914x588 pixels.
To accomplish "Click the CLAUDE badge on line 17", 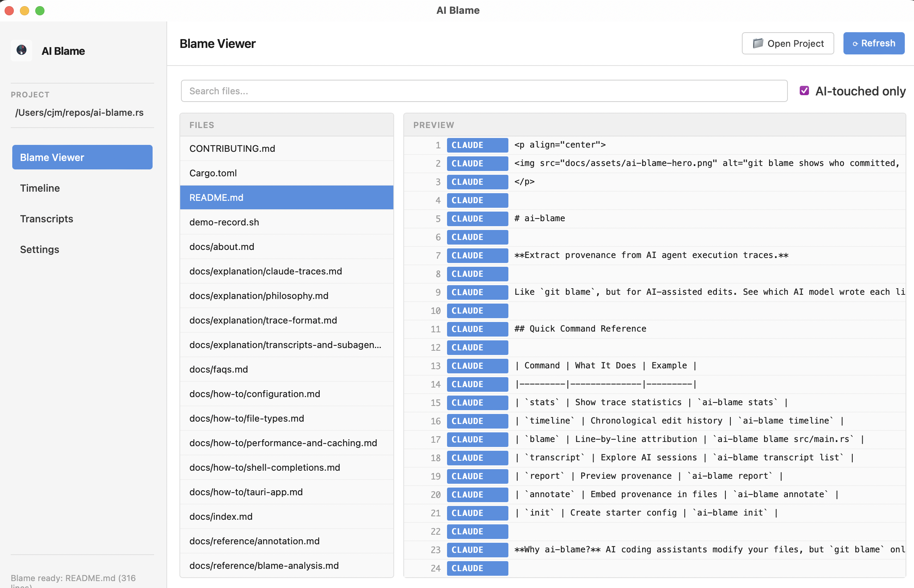I will pyautogui.click(x=477, y=439).
